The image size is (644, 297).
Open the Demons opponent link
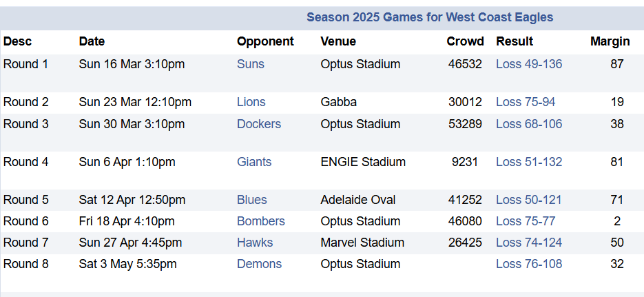pos(259,264)
